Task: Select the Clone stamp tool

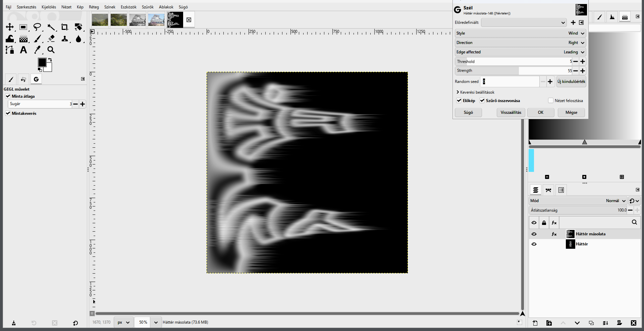Action: click(x=64, y=39)
